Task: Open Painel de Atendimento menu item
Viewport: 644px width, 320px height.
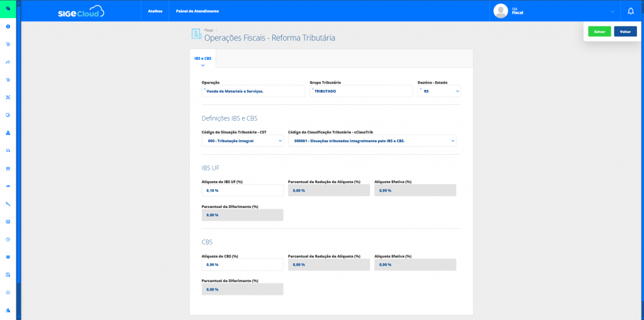Action: [x=197, y=11]
